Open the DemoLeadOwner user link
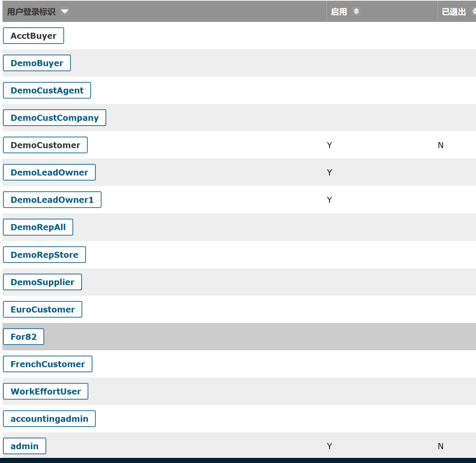 pos(49,173)
